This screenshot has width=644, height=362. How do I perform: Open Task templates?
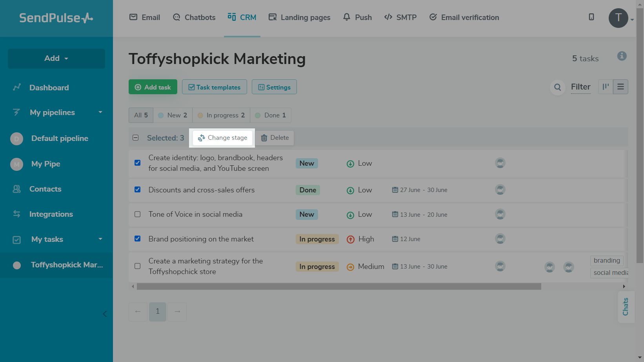(215, 87)
